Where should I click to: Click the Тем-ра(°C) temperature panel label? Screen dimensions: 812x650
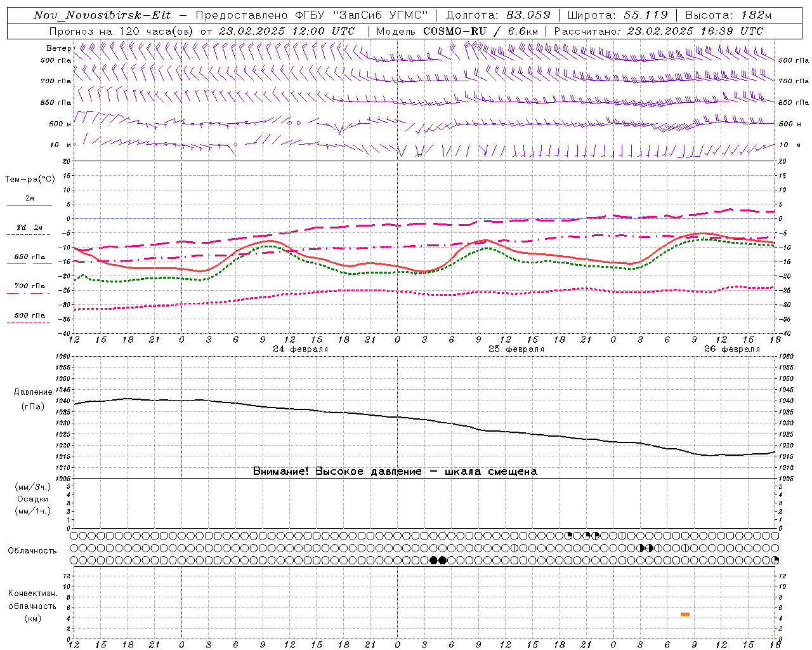(x=30, y=180)
